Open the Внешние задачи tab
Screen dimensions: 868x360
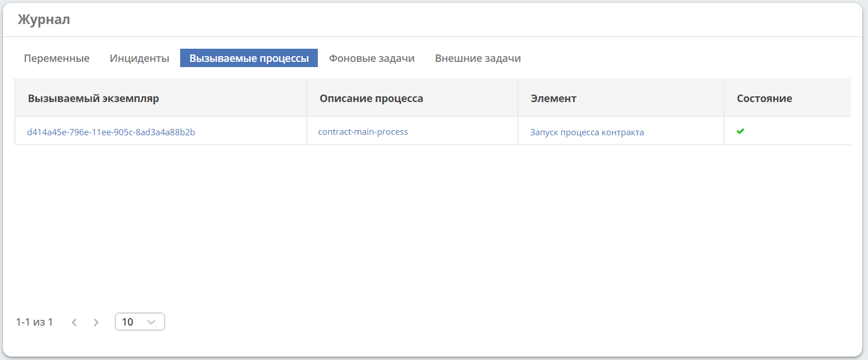478,58
